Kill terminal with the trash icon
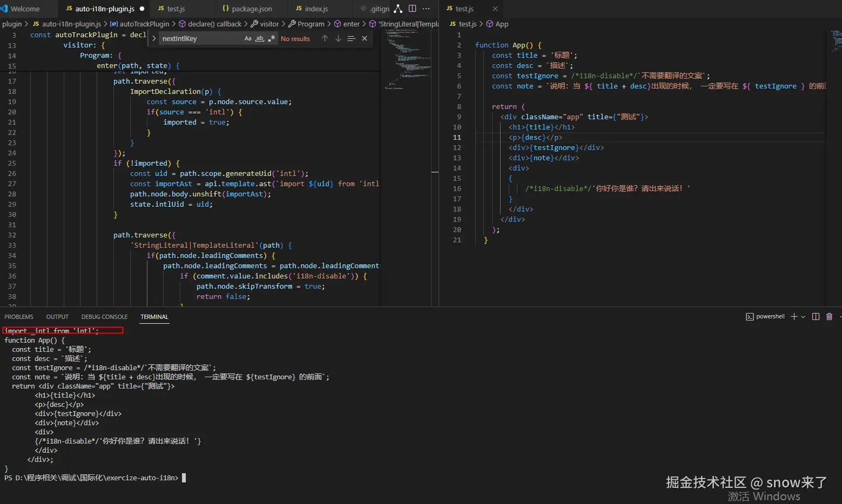The image size is (842, 504). [x=830, y=317]
